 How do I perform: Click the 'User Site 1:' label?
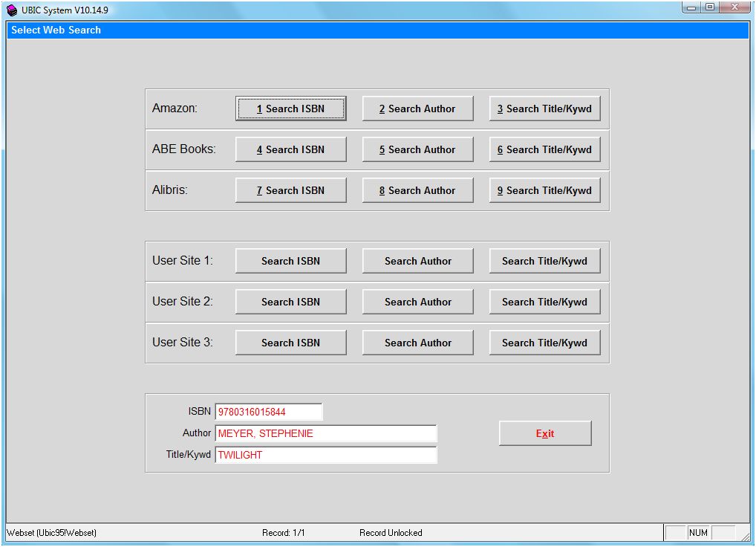point(182,260)
